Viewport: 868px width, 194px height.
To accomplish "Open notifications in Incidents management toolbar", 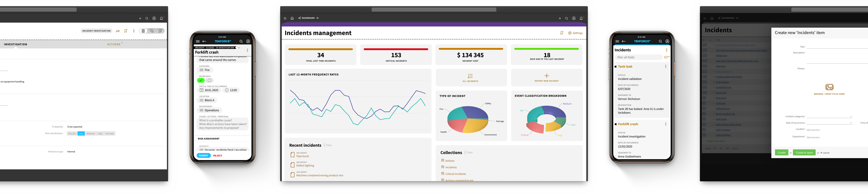I will (581, 18).
